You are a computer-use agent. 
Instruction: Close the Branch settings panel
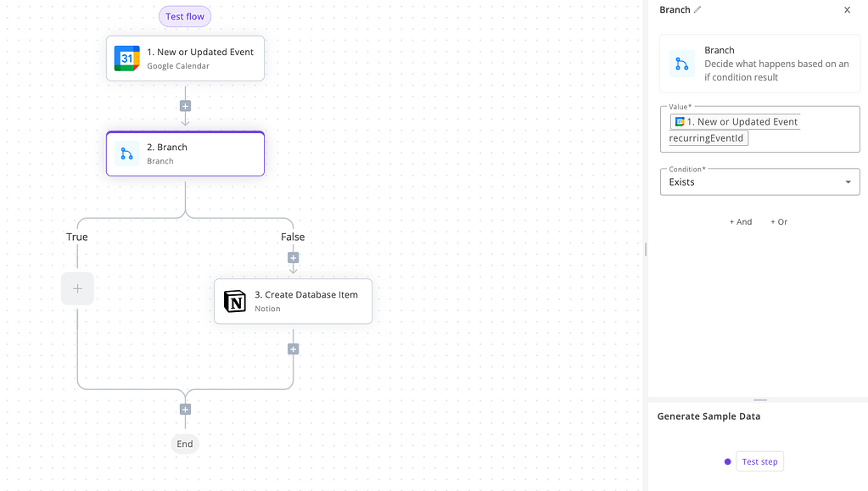846,9
